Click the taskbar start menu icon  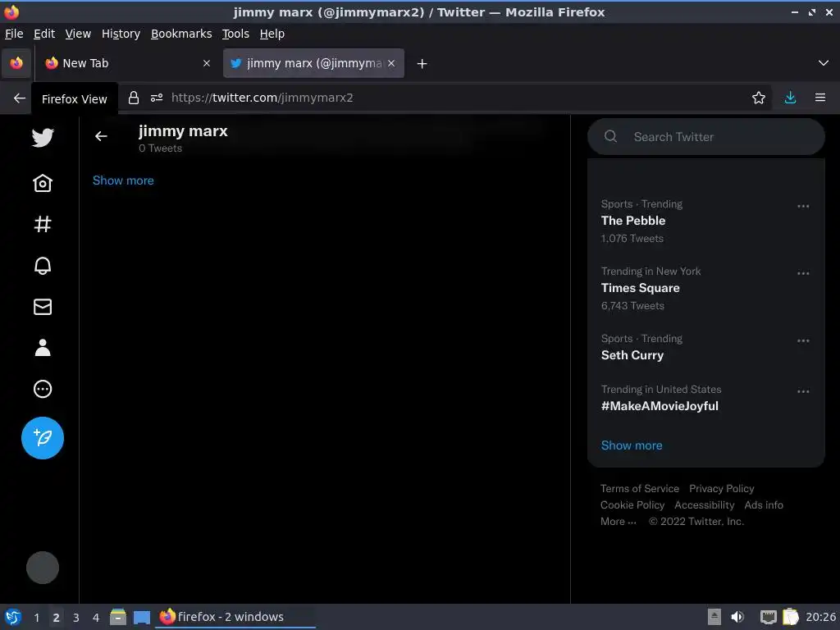pos(13,617)
